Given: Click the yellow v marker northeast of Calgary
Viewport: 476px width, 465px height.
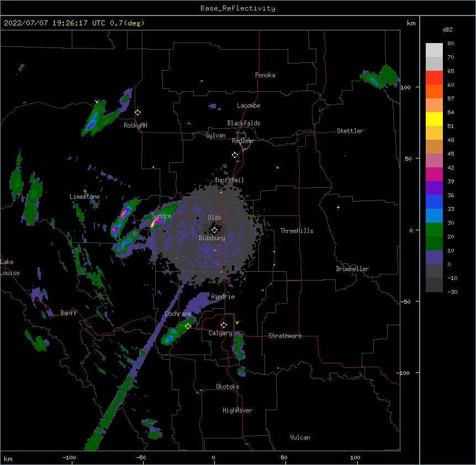Looking at the screenshot, I should [237, 323].
